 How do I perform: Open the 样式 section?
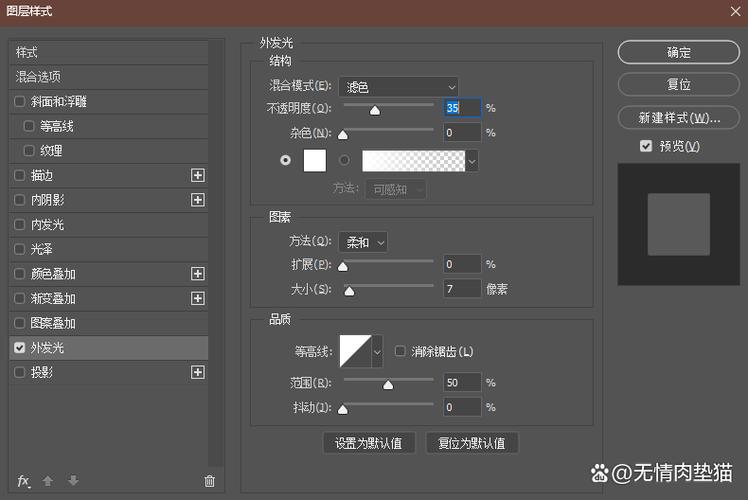tap(109, 52)
